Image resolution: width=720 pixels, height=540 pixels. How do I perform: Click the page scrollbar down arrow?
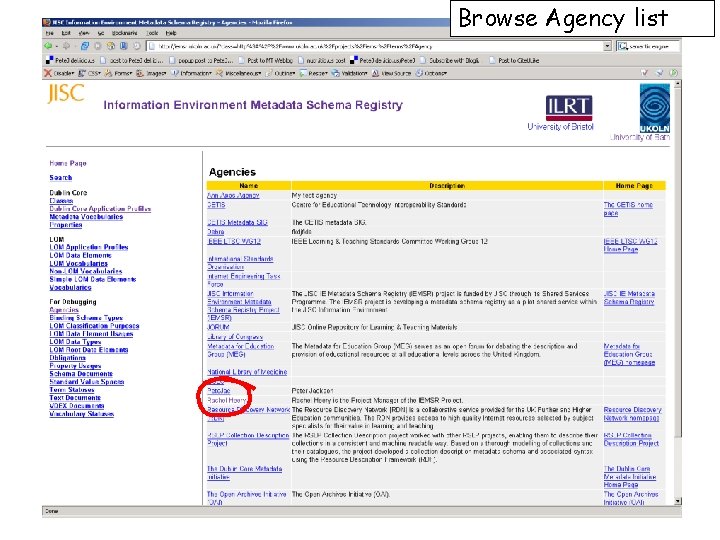(x=678, y=501)
